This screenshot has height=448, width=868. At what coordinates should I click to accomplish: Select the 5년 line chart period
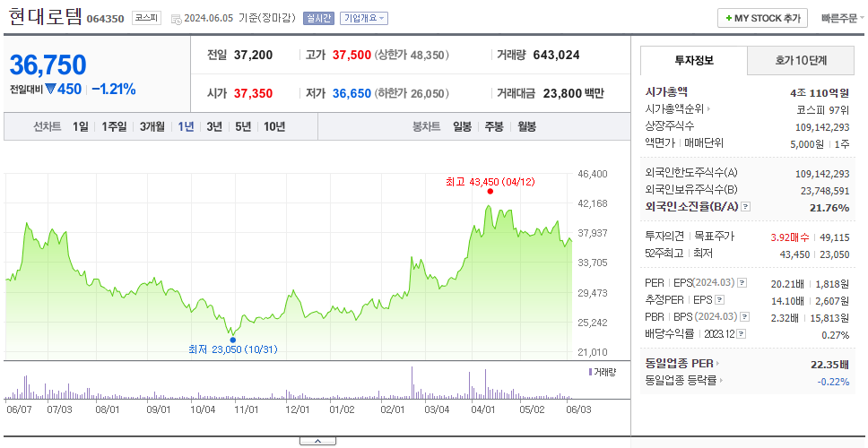coord(243,126)
